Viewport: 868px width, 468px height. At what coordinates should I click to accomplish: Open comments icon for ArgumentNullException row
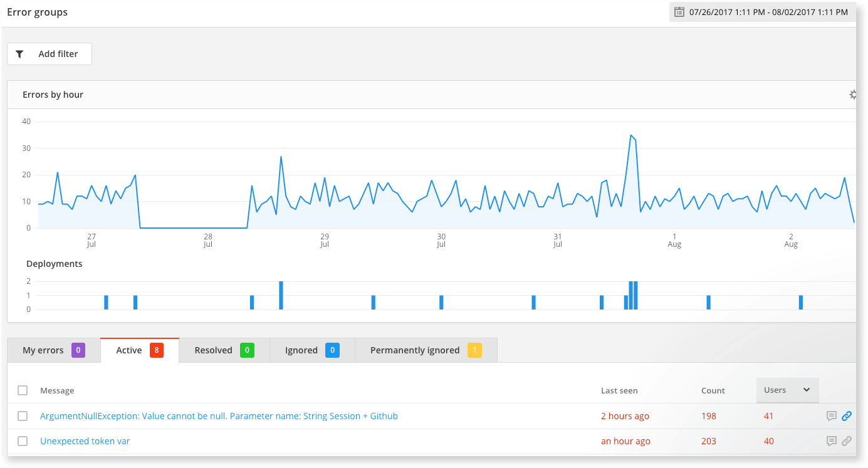pyautogui.click(x=832, y=415)
